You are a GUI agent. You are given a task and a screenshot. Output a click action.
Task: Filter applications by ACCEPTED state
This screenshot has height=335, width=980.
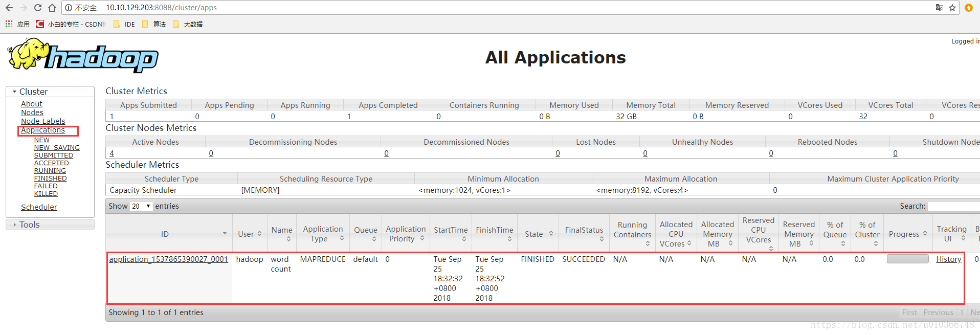pos(52,163)
